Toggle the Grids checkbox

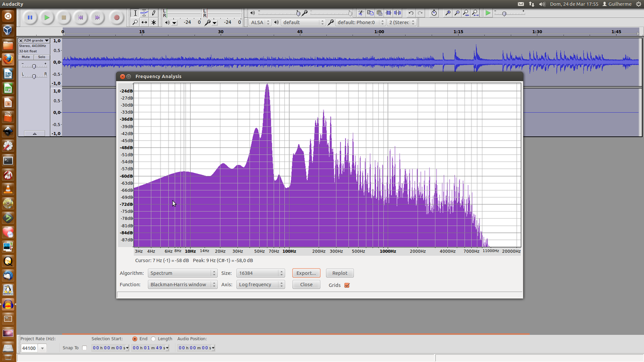click(x=347, y=285)
